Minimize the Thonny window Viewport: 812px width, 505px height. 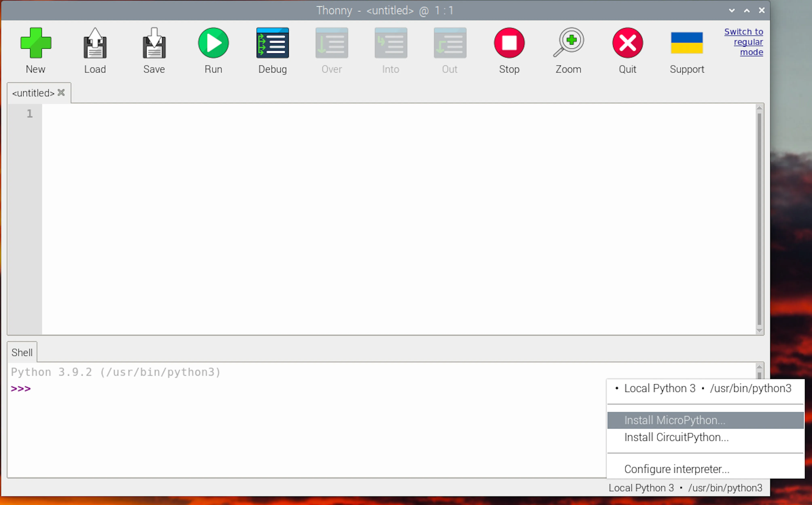(732, 10)
